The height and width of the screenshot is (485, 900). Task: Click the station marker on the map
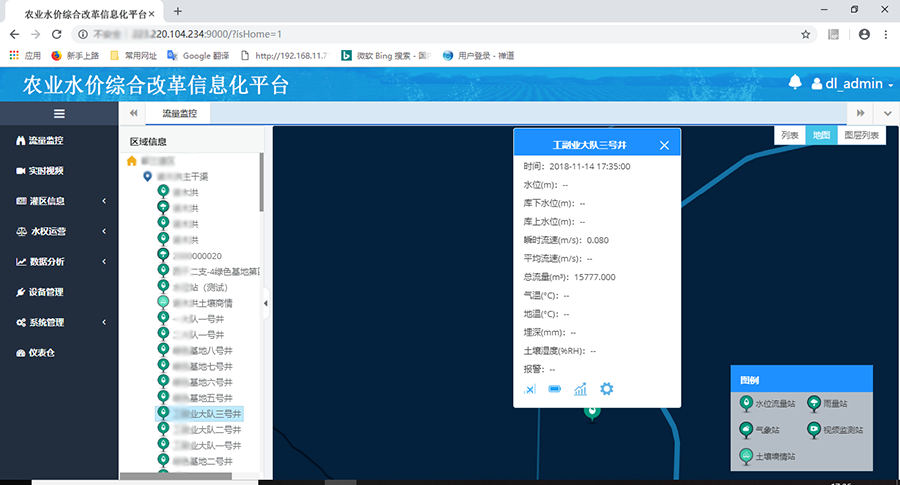[x=592, y=411]
